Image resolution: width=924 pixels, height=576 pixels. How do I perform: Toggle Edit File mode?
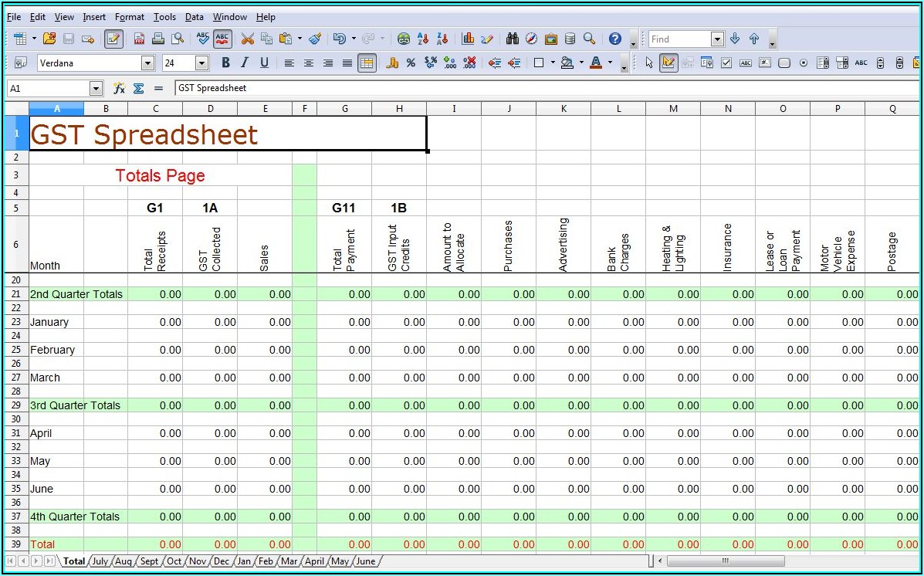click(113, 39)
